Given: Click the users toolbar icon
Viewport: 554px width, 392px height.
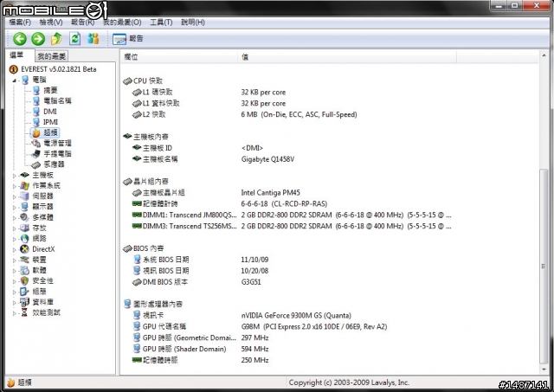Looking at the screenshot, I should coord(93,38).
